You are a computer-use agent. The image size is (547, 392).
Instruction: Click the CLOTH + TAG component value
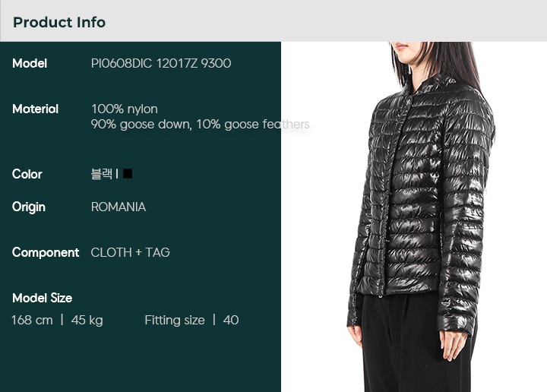click(131, 252)
